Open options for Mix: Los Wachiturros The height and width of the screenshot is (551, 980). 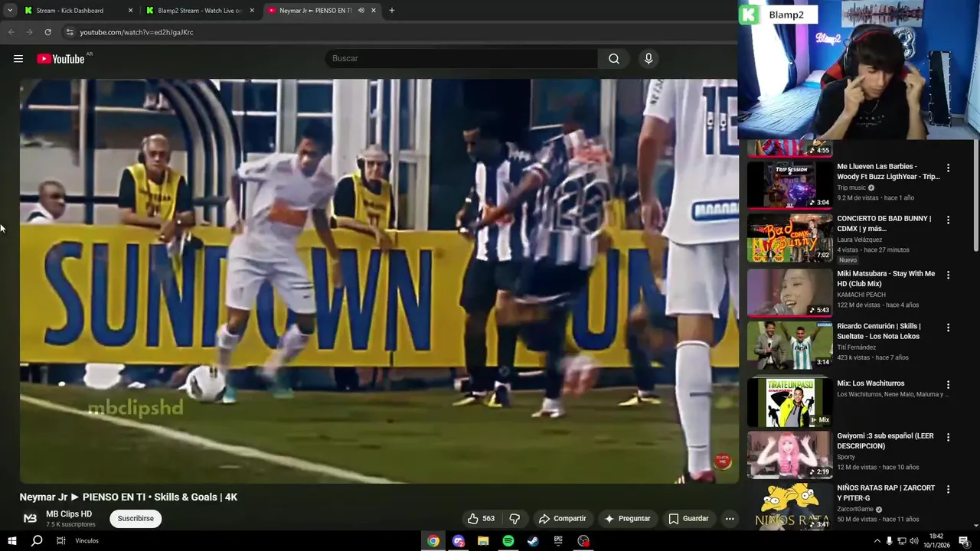point(948,385)
